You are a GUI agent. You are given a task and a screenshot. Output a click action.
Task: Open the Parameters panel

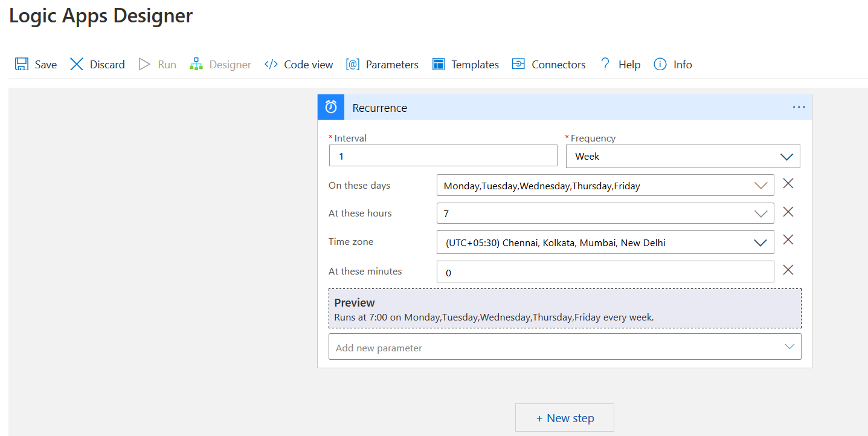pos(382,64)
